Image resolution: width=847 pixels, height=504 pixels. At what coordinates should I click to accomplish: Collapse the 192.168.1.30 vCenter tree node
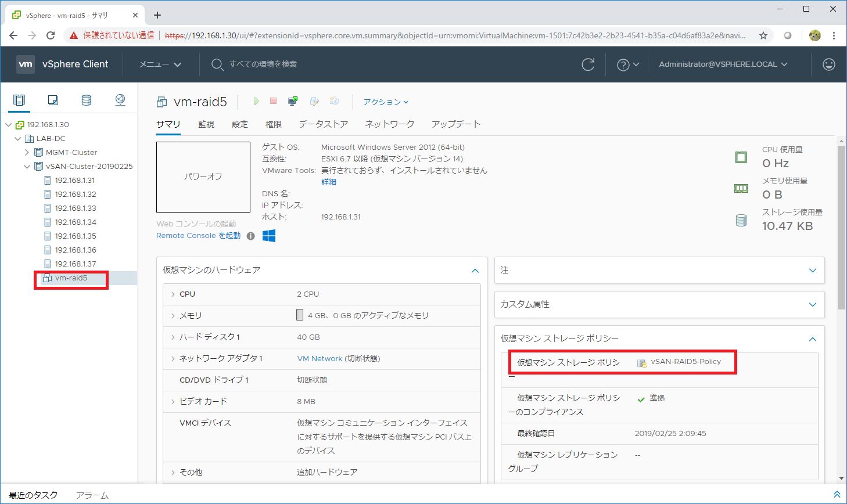[9, 125]
